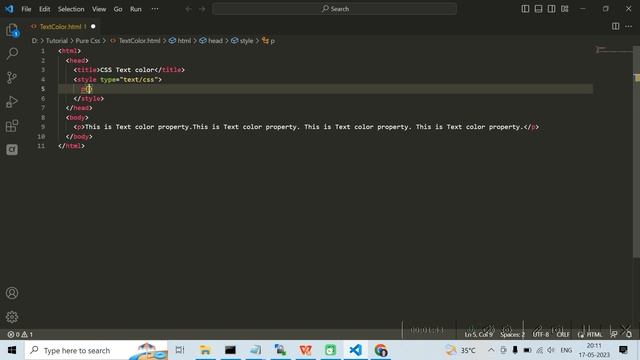This screenshot has width=640, height=360.
Task: Click the Search command center field
Action: (x=334, y=9)
